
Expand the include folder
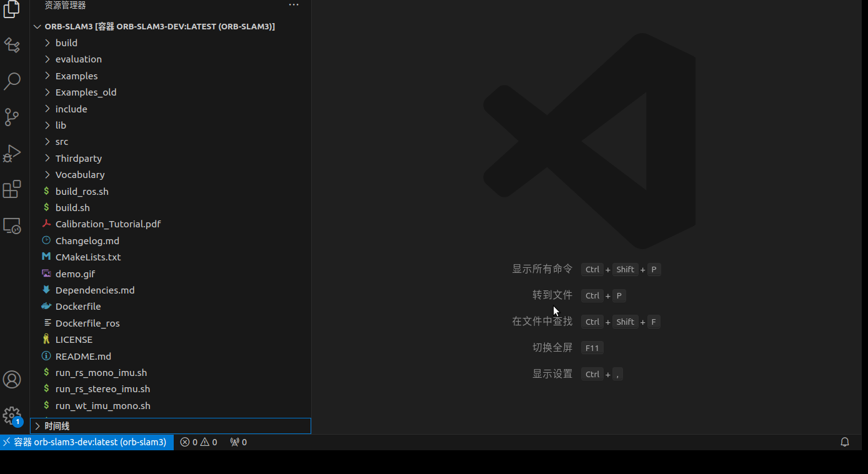171,109
